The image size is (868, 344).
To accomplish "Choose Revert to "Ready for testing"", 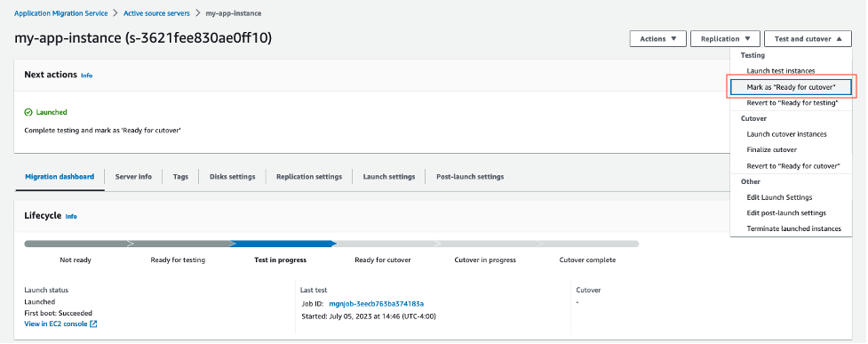I will [792, 102].
